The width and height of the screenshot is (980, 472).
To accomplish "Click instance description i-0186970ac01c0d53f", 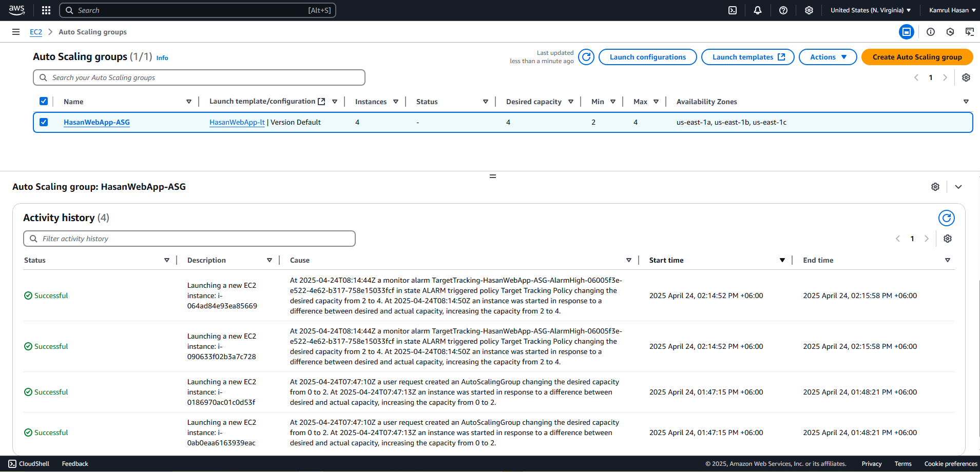I will 222,392.
